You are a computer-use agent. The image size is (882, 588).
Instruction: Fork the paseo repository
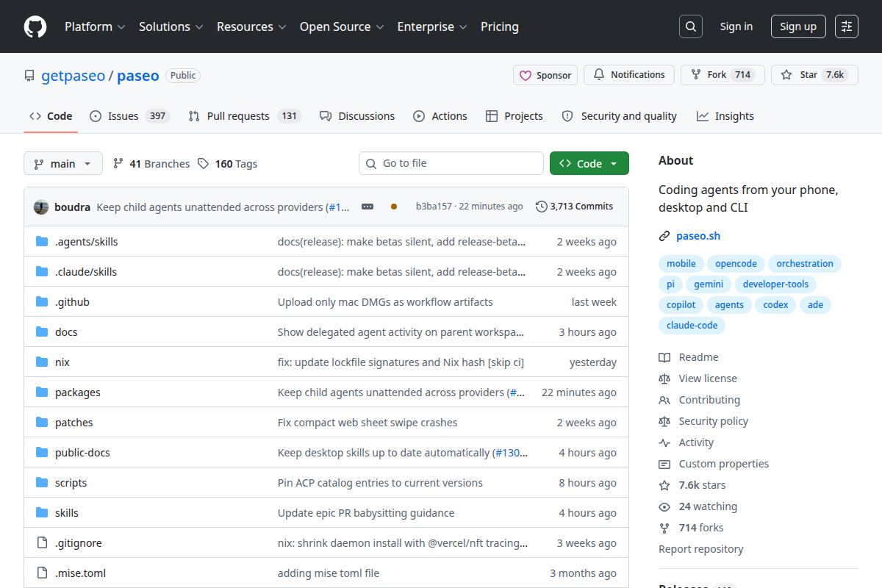[x=723, y=75]
